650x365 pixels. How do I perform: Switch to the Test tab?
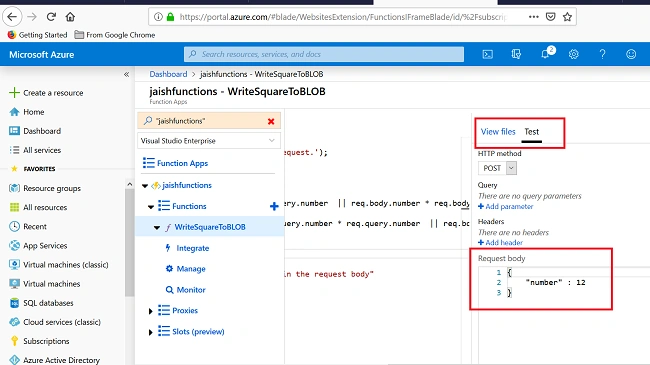(x=531, y=131)
